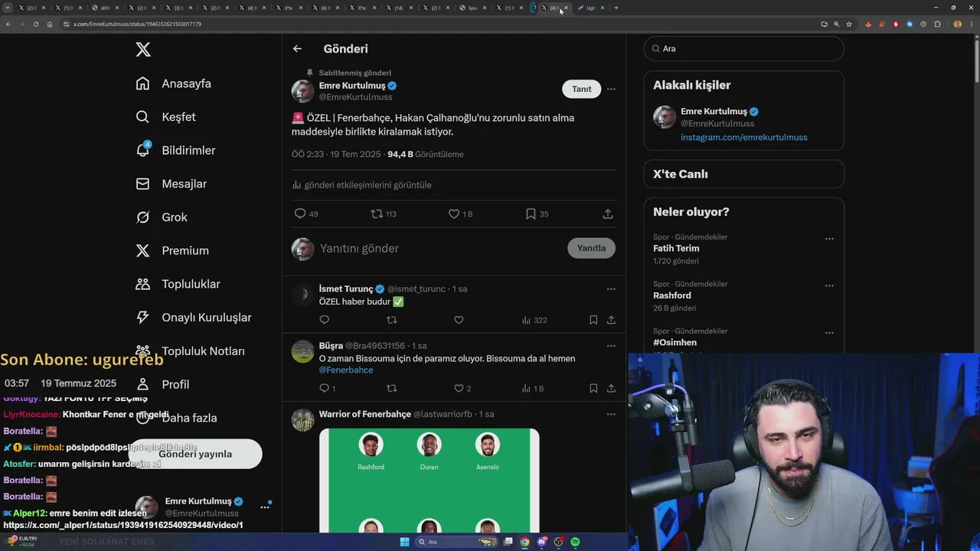The height and width of the screenshot is (551, 980).
Task: Click the browser address bar URL
Action: pyautogui.click(x=137, y=24)
